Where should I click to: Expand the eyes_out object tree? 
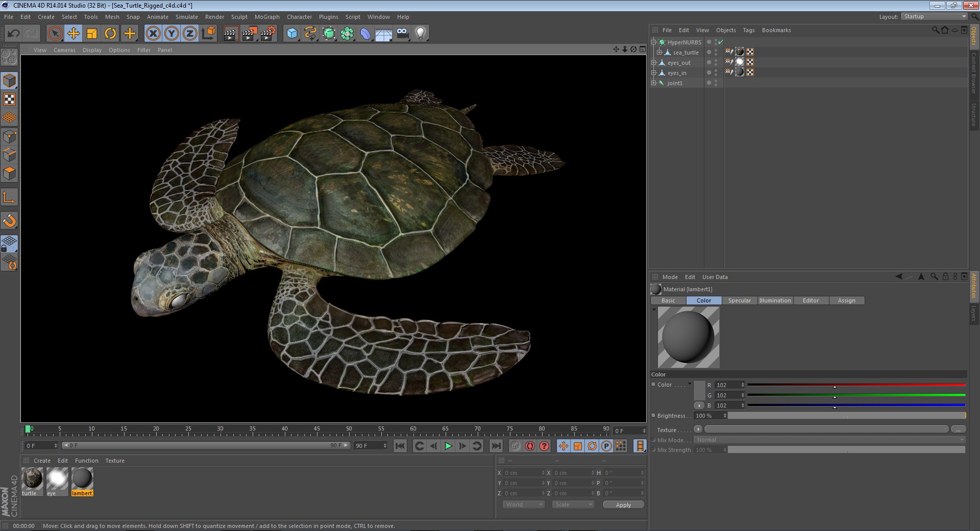[654, 63]
